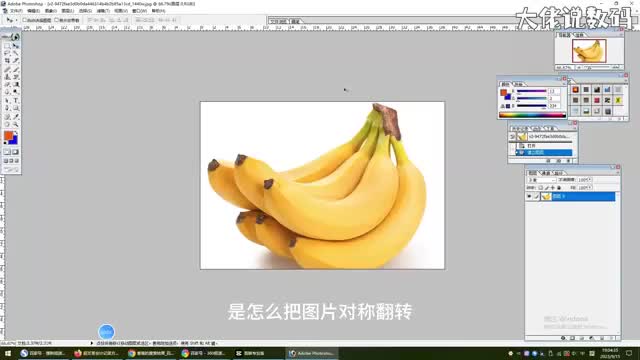640x360 pixels.
Task: Toggle lock image pixels in Layers panel
Action: coord(547,188)
